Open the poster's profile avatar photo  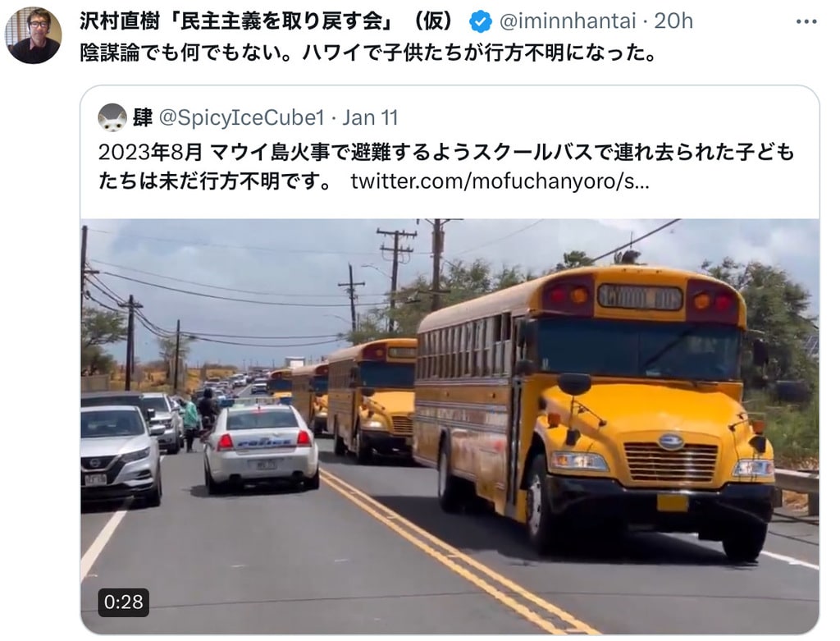tap(33, 34)
